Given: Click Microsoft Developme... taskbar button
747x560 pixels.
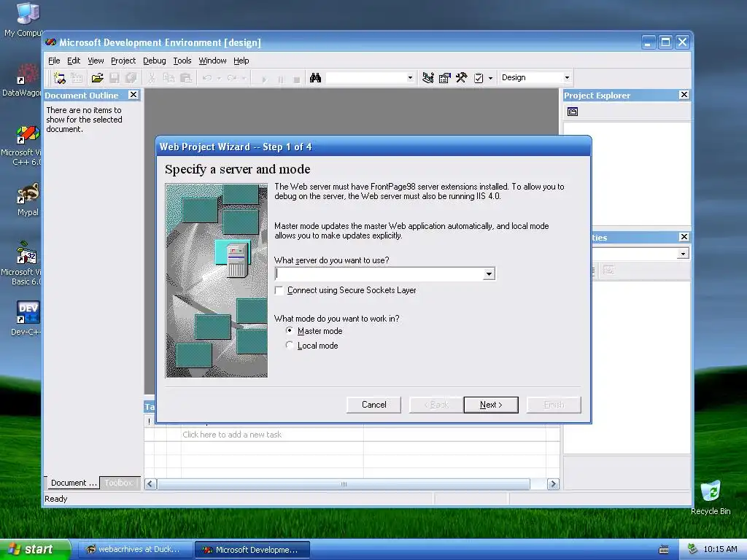Looking at the screenshot, I should coord(252,550).
